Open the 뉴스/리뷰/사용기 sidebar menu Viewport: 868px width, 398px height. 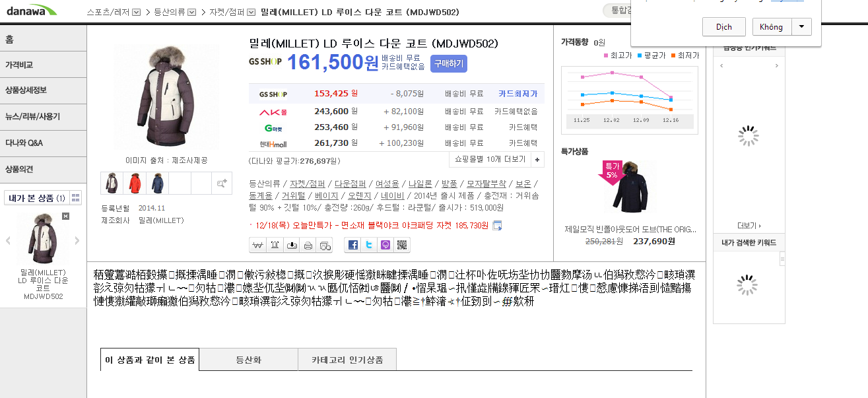(44, 117)
